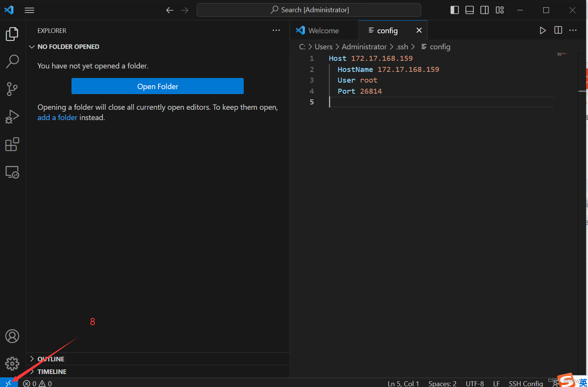Image resolution: width=588 pixels, height=387 pixels.
Task: Open the hamburger application menu
Action: 29,10
